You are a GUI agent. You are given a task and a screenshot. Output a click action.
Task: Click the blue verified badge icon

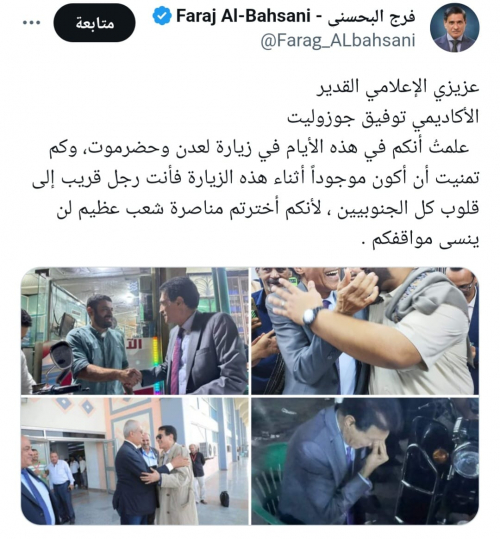(x=162, y=16)
